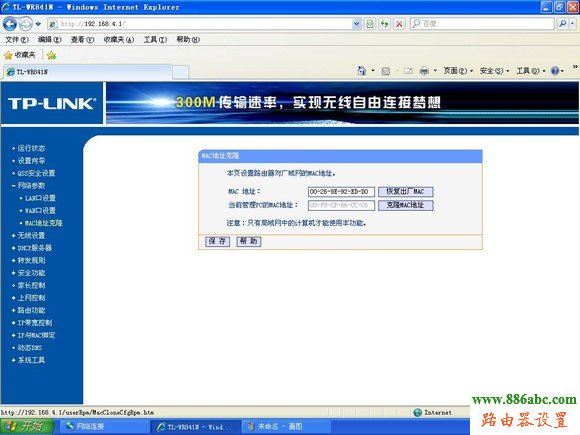Open the 工具 (Tools) menu in menu bar

click(x=155, y=40)
